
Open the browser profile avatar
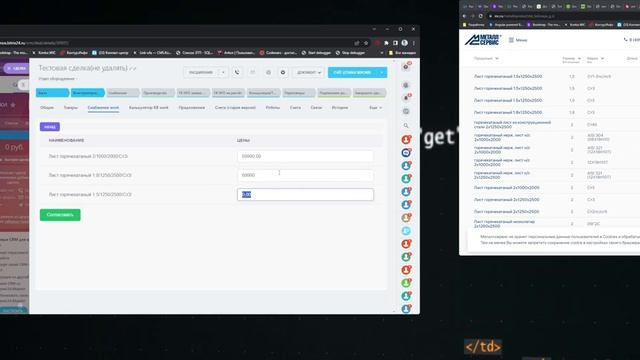click(x=404, y=43)
